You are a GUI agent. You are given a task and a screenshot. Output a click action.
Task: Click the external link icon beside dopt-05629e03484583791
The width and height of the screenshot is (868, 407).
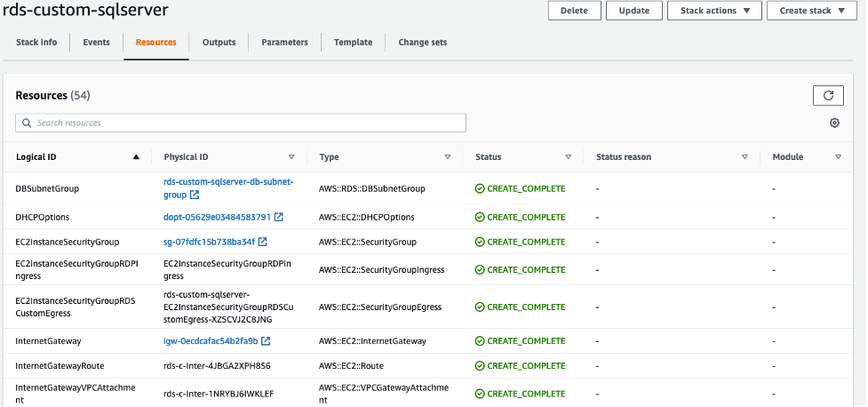(279, 217)
